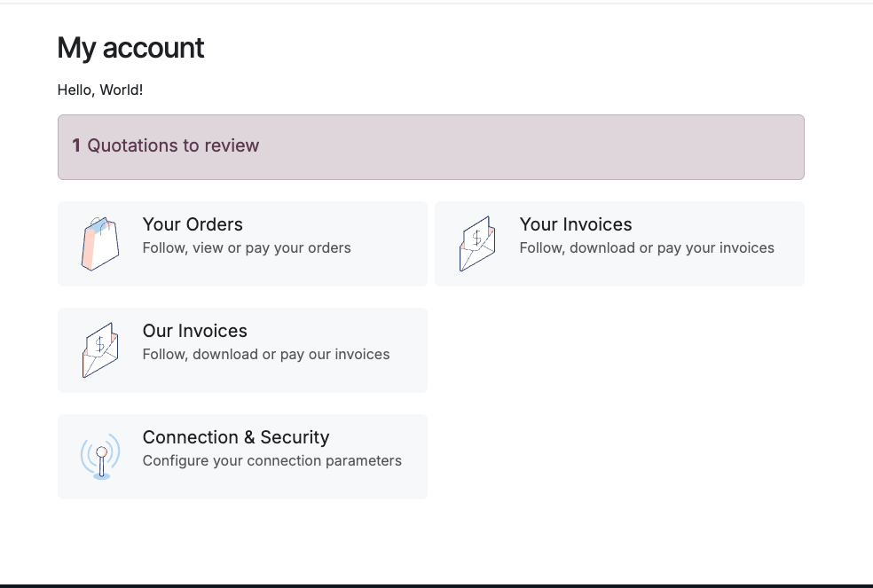Click the antenna icon for Connection & Security
Screen dimensions: 873x588
(100, 457)
